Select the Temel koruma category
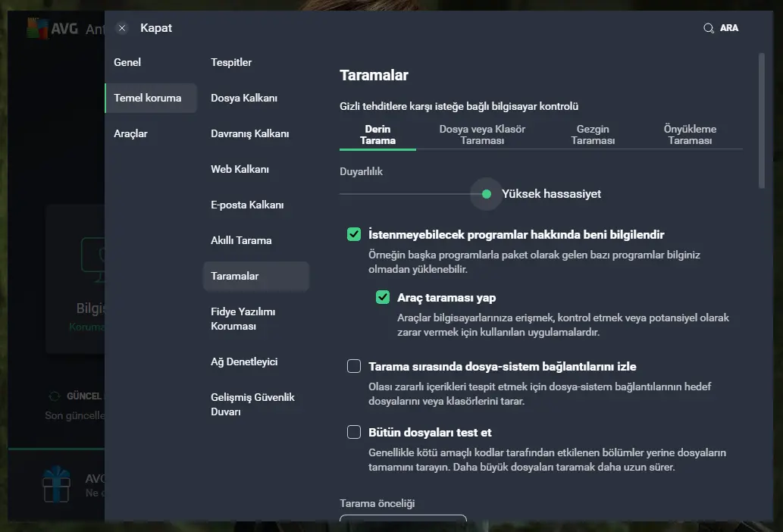The image size is (783, 532). click(x=151, y=98)
